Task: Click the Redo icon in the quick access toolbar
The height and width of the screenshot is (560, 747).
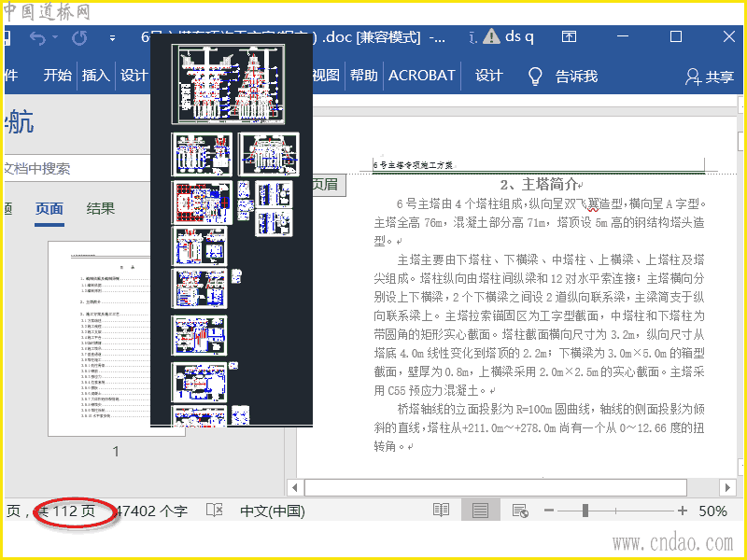Action: click(x=79, y=37)
